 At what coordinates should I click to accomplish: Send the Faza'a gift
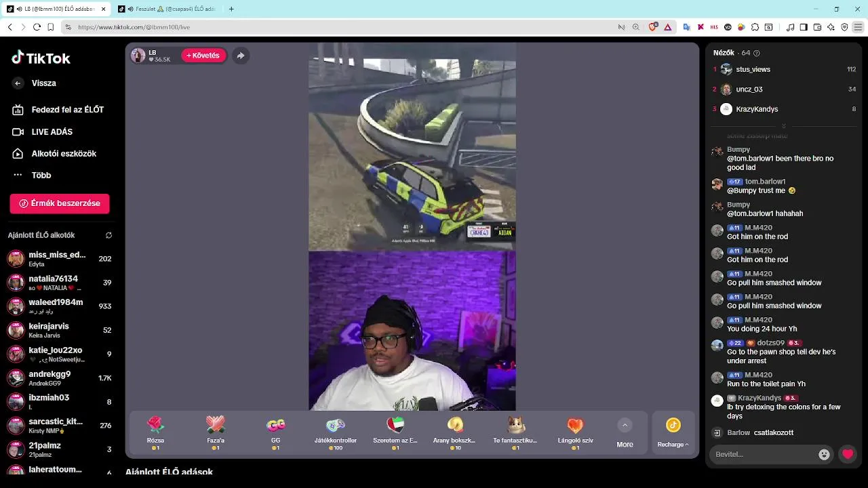click(x=216, y=434)
